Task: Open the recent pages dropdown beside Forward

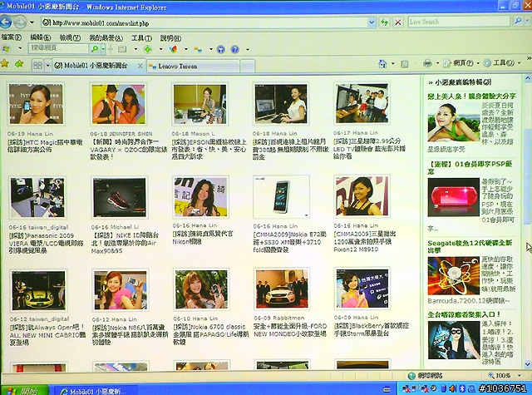Action: pos(32,22)
